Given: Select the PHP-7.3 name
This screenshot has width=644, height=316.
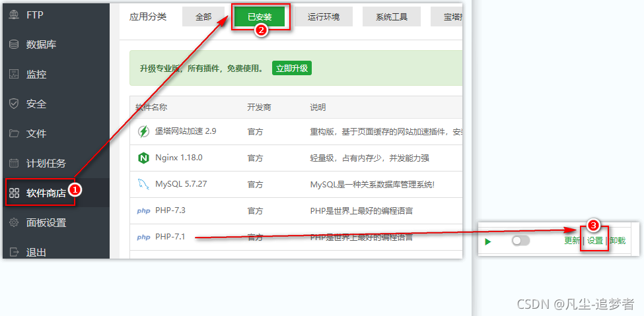Looking at the screenshot, I should coord(170,210).
